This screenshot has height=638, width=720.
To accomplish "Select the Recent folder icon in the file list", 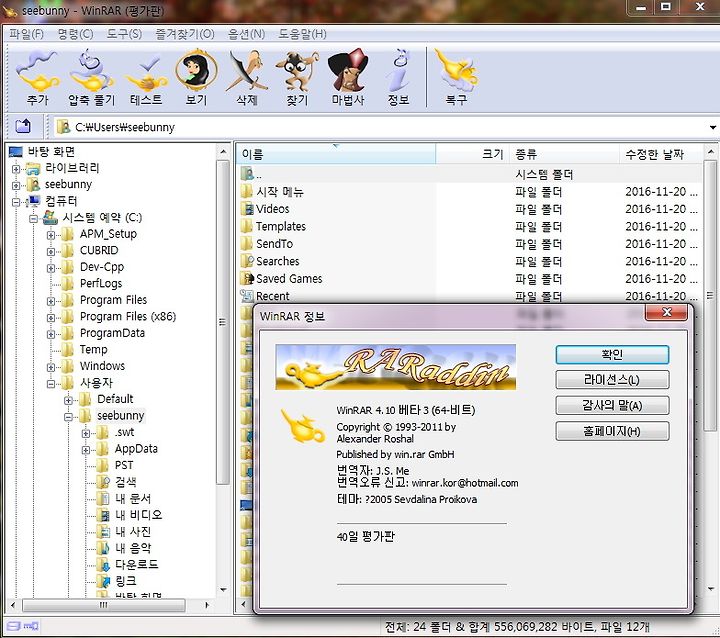I will (247, 296).
